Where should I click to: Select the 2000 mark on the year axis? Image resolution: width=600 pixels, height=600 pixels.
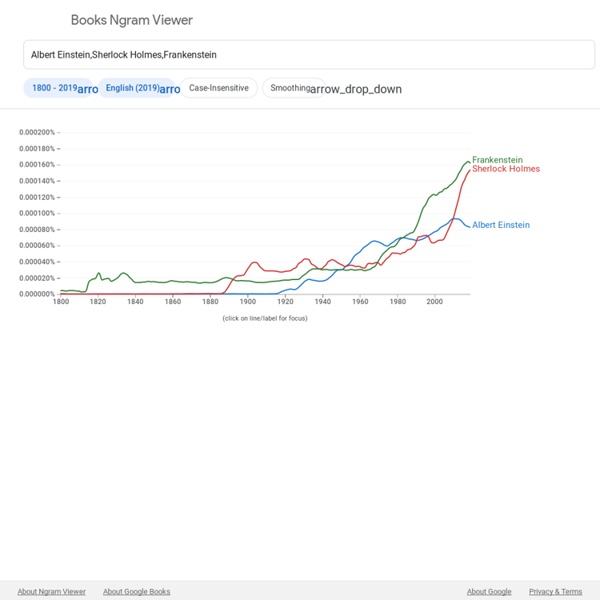[x=435, y=302]
